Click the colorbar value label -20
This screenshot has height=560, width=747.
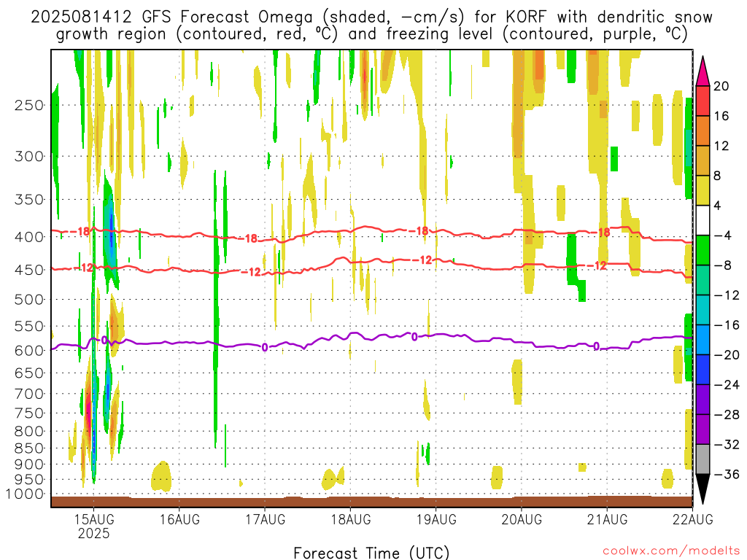(x=727, y=355)
